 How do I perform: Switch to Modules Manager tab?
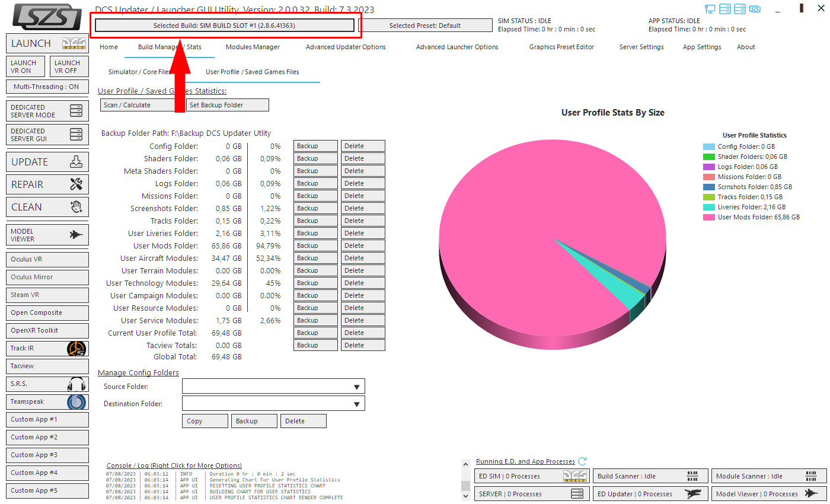click(253, 47)
